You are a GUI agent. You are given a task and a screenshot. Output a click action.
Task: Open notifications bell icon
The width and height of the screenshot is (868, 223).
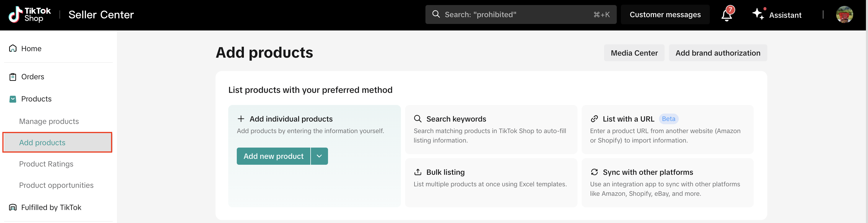[x=727, y=15]
